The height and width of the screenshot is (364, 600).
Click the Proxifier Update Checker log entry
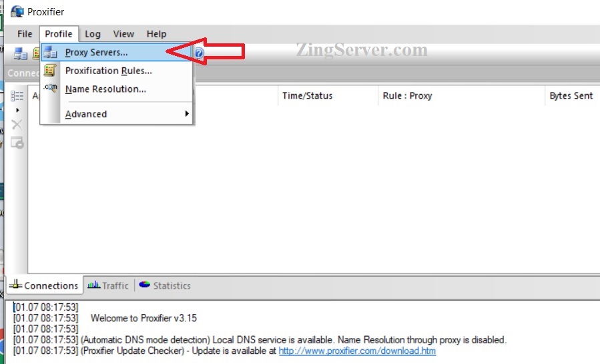tap(224, 351)
